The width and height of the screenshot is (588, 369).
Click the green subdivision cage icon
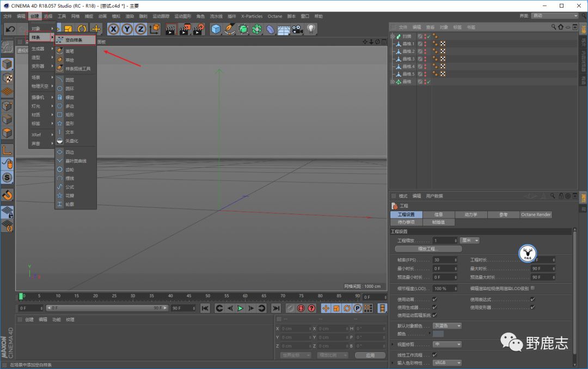click(243, 29)
